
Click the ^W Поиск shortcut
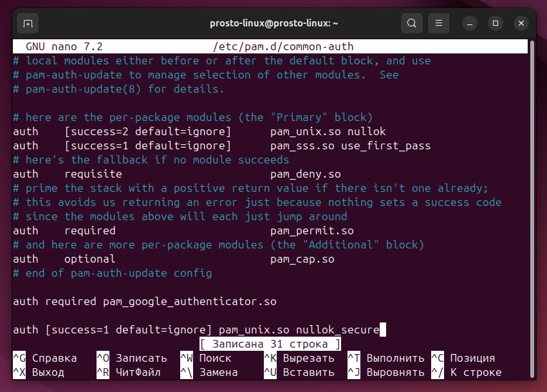tap(206, 358)
